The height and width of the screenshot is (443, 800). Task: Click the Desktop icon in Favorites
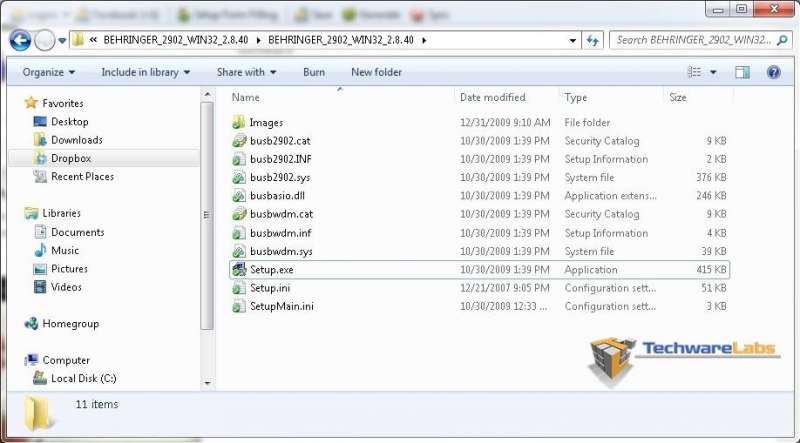[x=40, y=121]
